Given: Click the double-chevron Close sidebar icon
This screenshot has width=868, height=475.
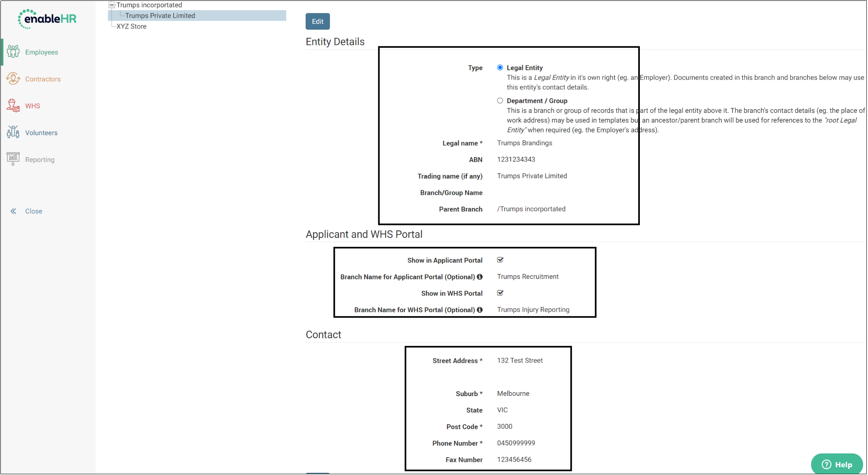Looking at the screenshot, I should point(13,211).
